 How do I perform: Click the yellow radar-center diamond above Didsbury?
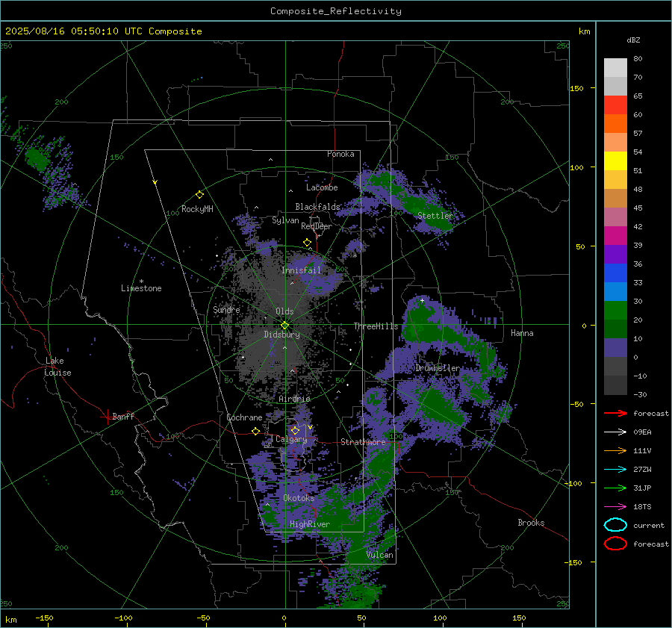click(284, 326)
